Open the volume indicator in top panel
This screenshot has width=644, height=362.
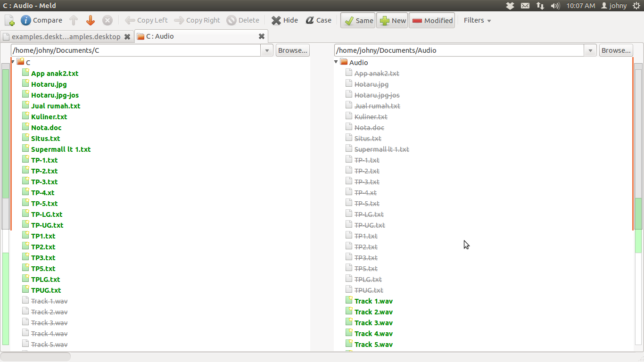555,6
